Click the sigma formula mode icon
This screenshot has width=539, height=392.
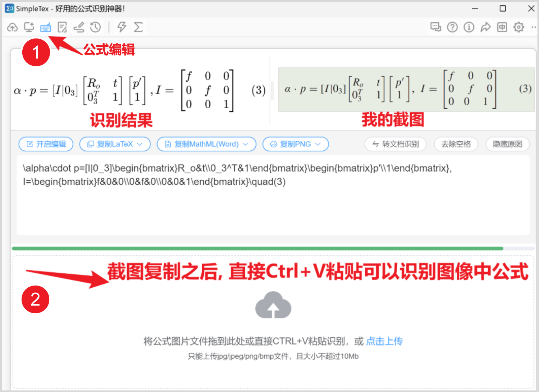tap(138, 27)
